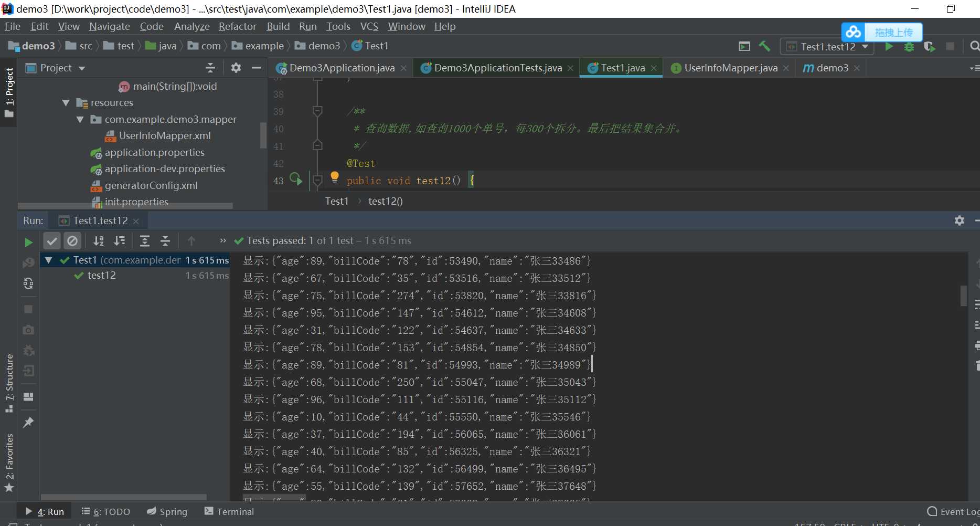Open the Terminal tool window
The height and width of the screenshot is (526, 980).
pos(229,511)
